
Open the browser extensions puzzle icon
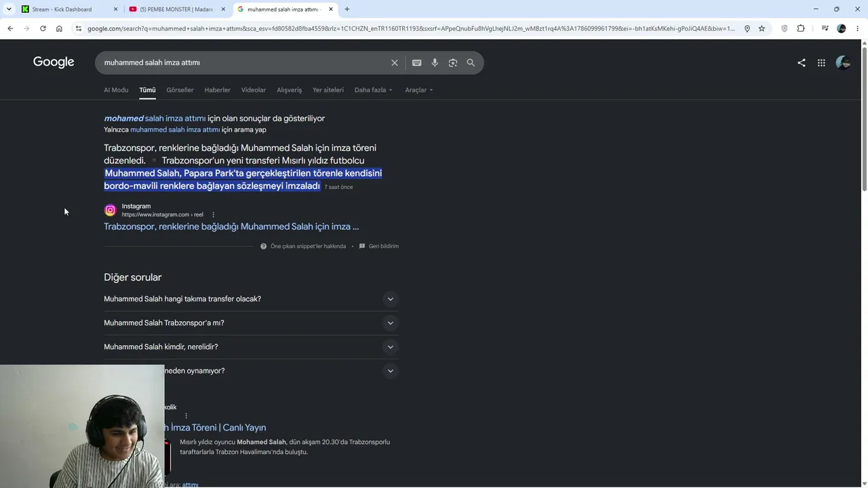pyautogui.click(x=801, y=28)
